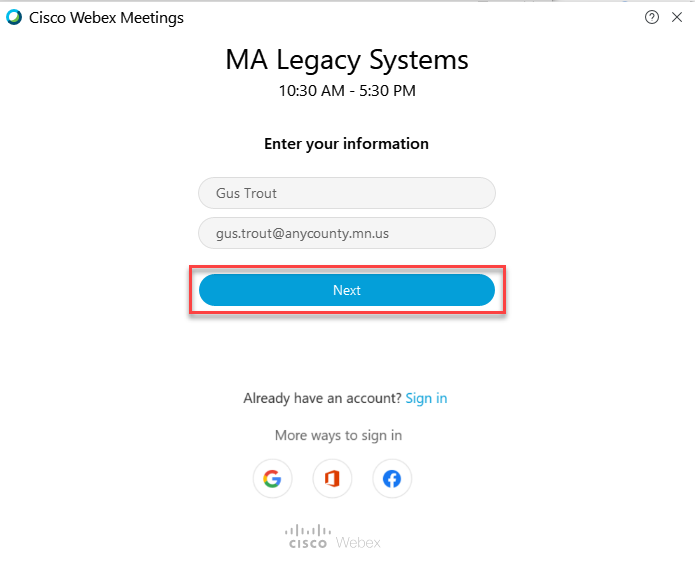The width and height of the screenshot is (695, 576).
Task: Click the MA Legacy Systems meeting title
Action: tap(347, 60)
